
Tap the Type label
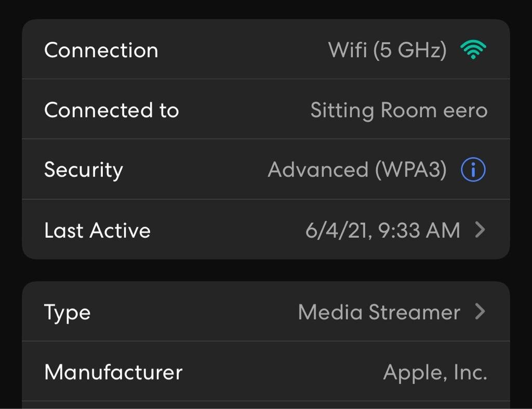tap(67, 312)
